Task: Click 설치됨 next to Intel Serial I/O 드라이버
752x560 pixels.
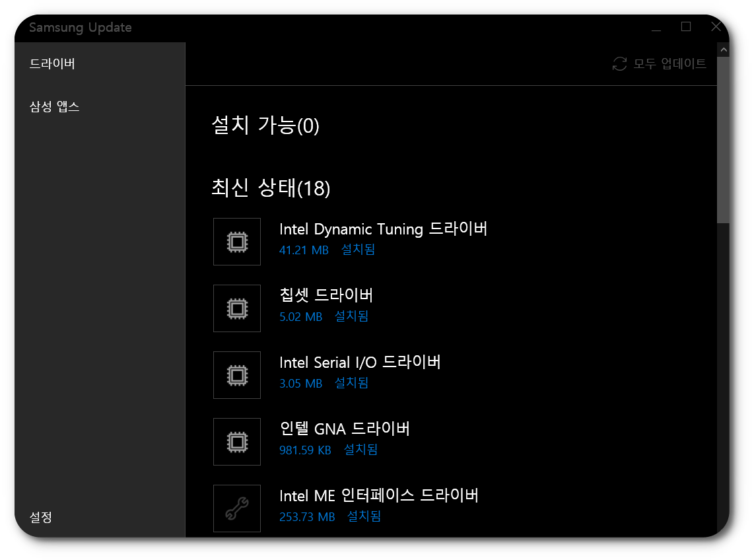Action: (x=351, y=383)
